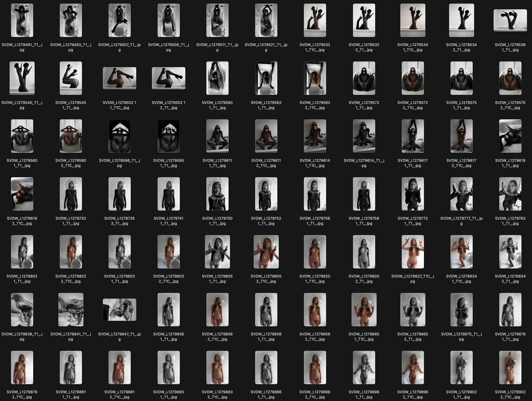The height and width of the screenshot is (401, 532).
Task: Select SVDW_L12795751_T1_.jpg
Action: [461, 78]
